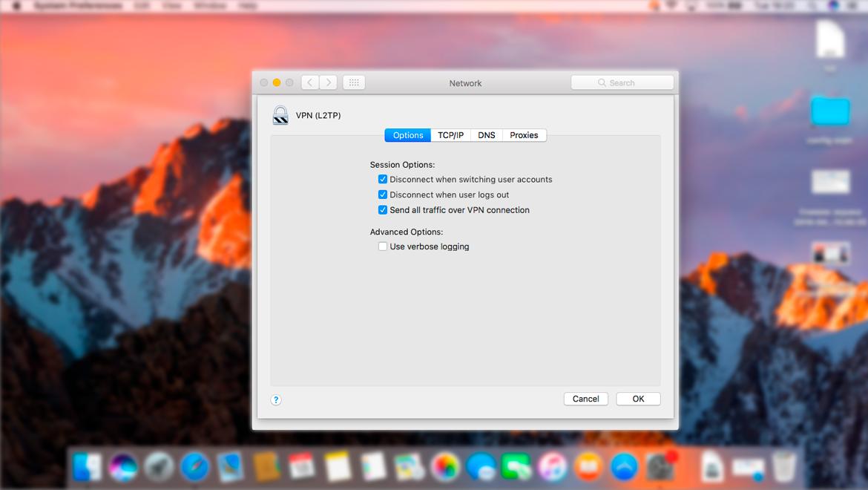868x490 pixels.
Task: Switch to the DNS tab
Action: point(487,135)
